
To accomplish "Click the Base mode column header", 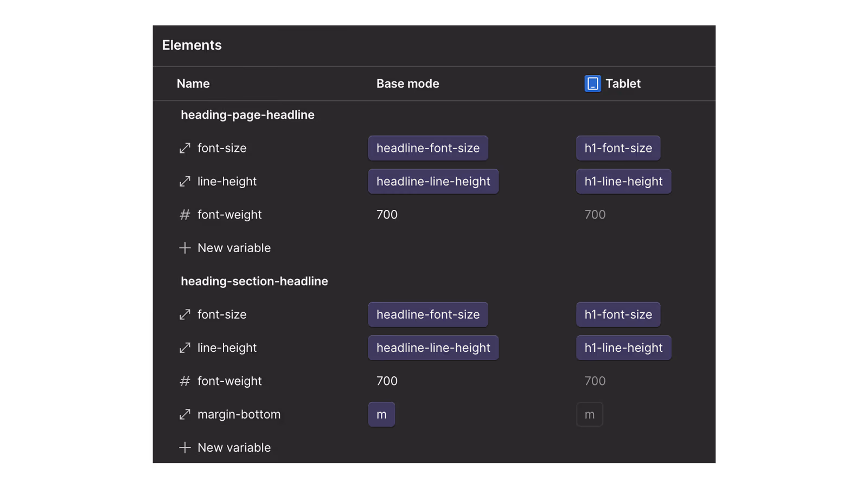I will pos(408,84).
